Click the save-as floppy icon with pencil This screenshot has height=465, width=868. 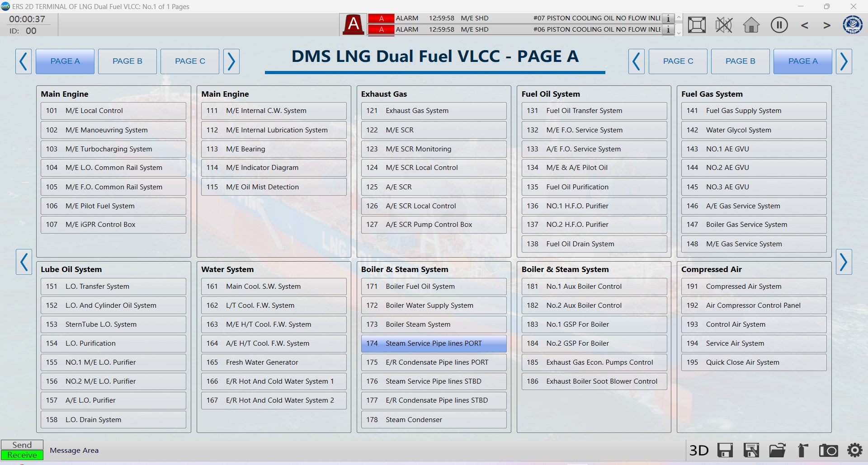point(751,451)
